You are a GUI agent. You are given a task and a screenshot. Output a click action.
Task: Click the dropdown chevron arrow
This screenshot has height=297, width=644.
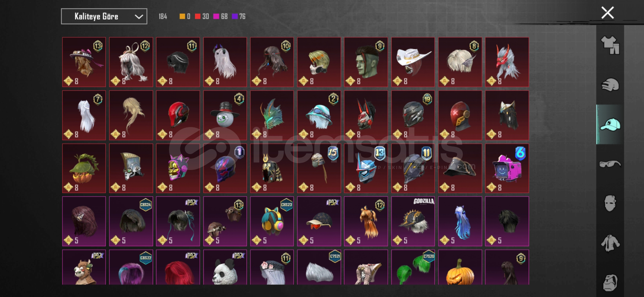139,17
